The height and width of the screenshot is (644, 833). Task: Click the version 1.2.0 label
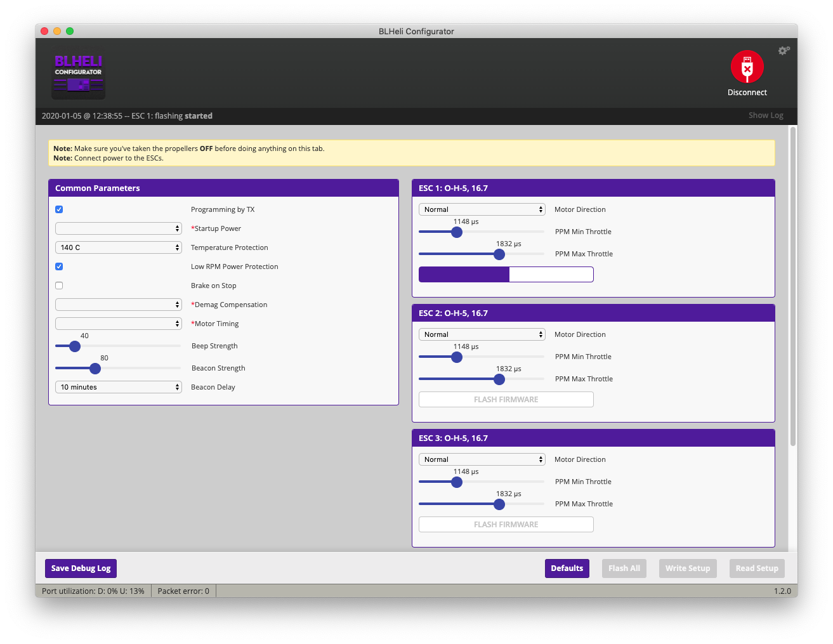pyautogui.click(x=782, y=591)
